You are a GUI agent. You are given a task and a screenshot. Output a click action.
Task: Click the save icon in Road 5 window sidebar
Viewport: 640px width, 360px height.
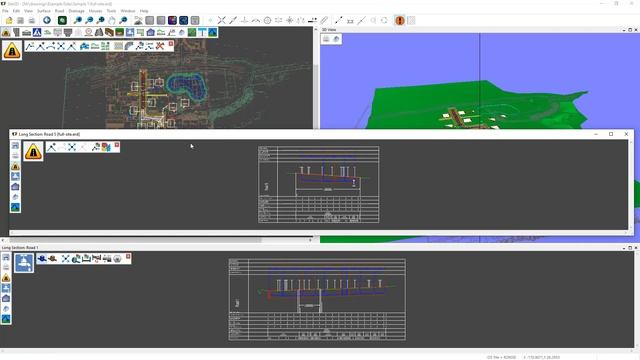(x=15, y=146)
